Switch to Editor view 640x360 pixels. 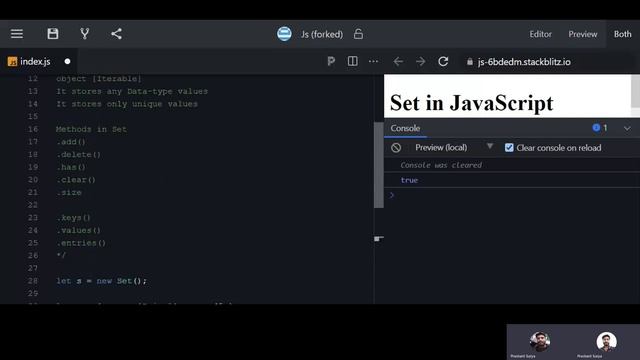tap(540, 34)
